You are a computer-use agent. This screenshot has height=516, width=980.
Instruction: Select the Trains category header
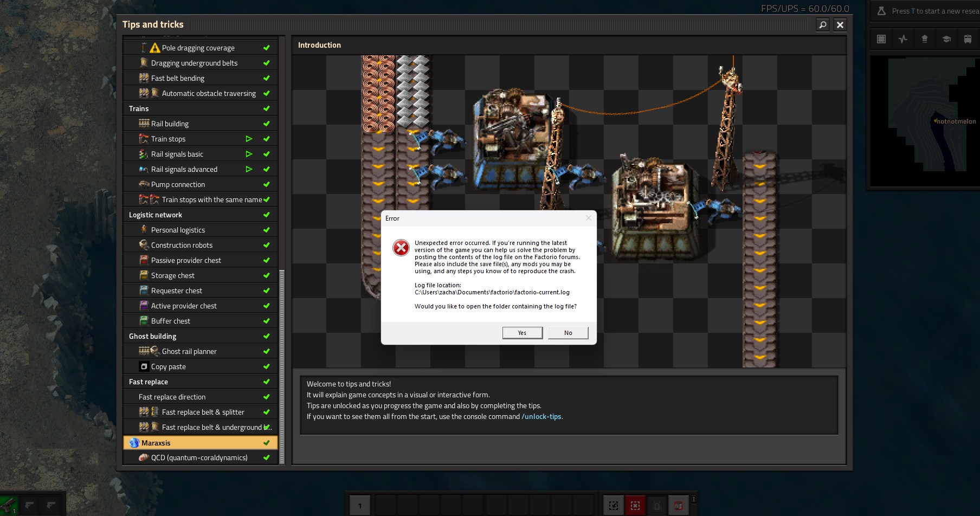[x=201, y=108]
